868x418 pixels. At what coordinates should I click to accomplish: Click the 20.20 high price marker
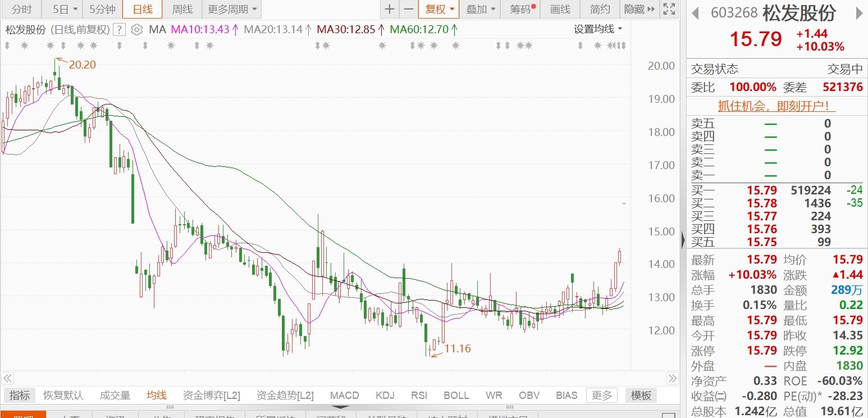click(x=82, y=65)
